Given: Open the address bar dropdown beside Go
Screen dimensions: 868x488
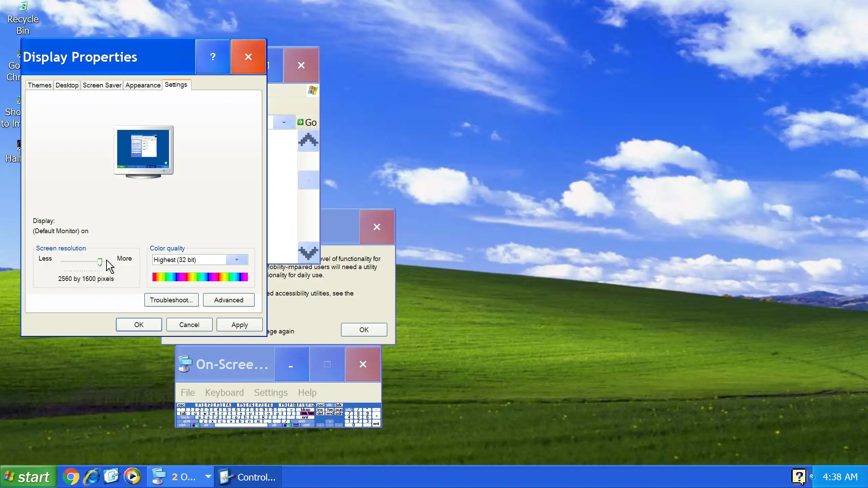Looking at the screenshot, I should click(x=284, y=122).
